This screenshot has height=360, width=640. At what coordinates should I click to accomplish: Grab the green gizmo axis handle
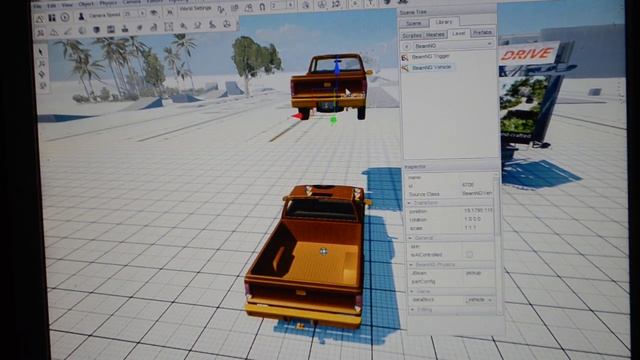[x=333, y=120]
